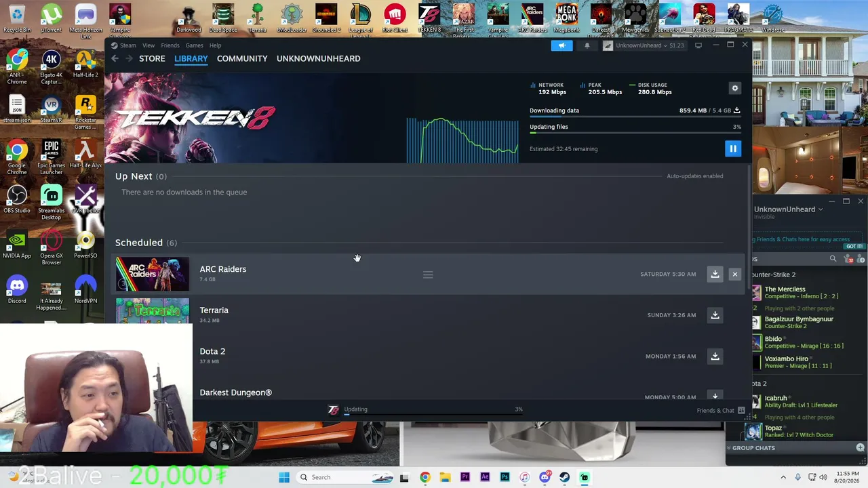Open Terraria game thumbnail
The image size is (868, 488).
(x=153, y=311)
